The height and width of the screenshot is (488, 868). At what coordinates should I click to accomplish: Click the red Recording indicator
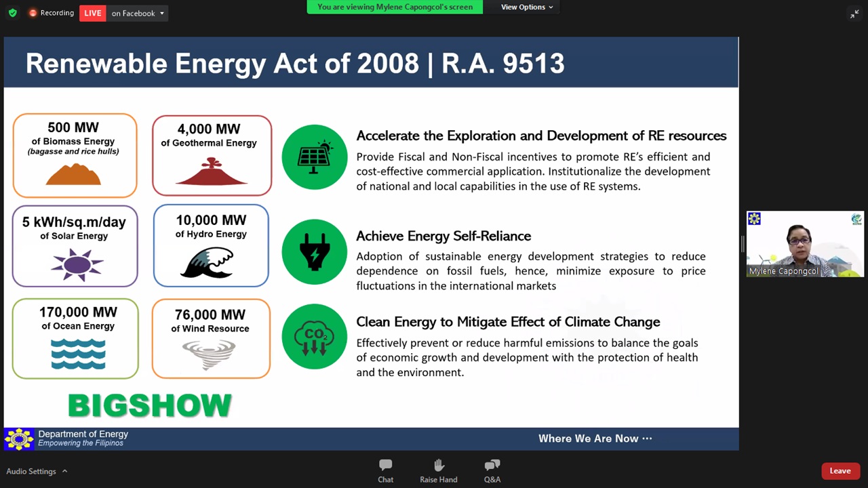52,13
